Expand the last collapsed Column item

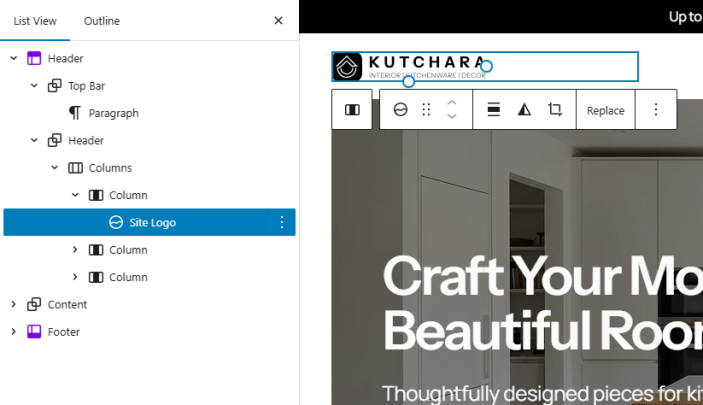click(x=75, y=277)
